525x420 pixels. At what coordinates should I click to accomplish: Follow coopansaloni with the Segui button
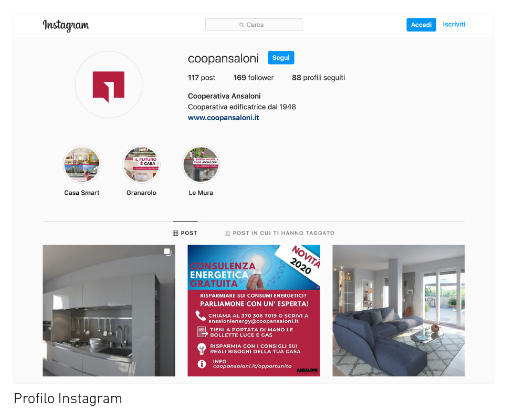(x=281, y=58)
